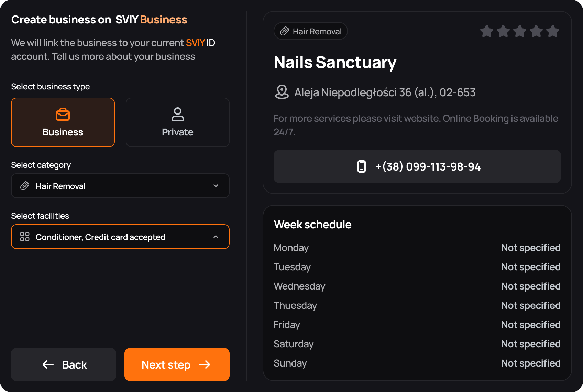
Task: Click the person icon in Private card
Action: click(178, 114)
